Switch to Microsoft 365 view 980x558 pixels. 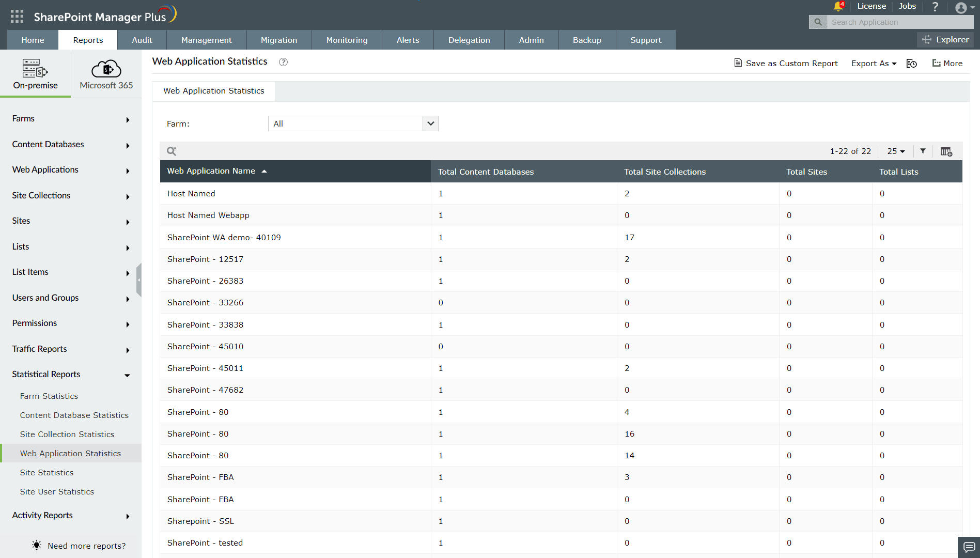click(106, 74)
